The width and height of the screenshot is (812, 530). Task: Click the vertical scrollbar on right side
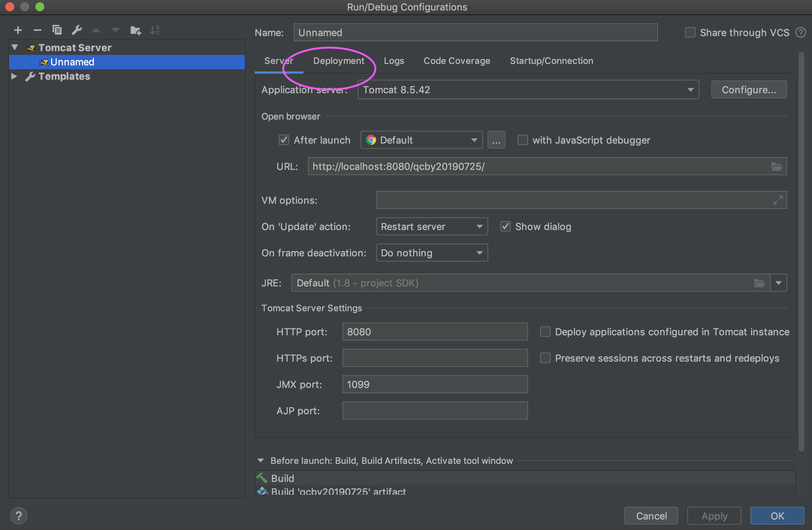pos(801,252)
